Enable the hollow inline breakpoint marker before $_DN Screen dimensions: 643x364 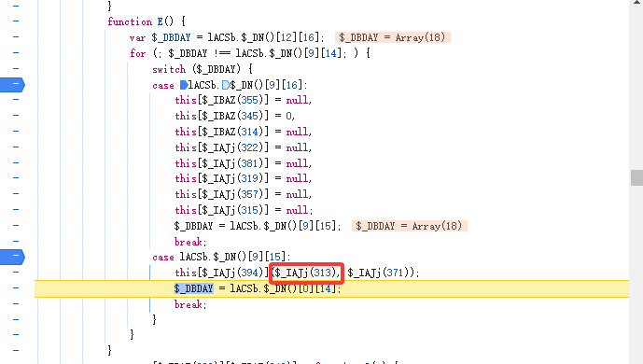click(x=226, y=85)
